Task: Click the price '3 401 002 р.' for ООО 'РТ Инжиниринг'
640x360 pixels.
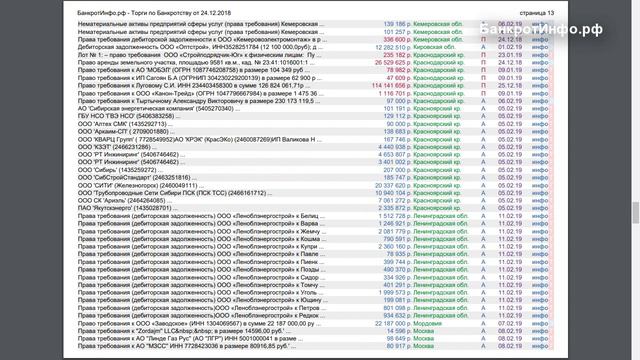Action: 395,162
